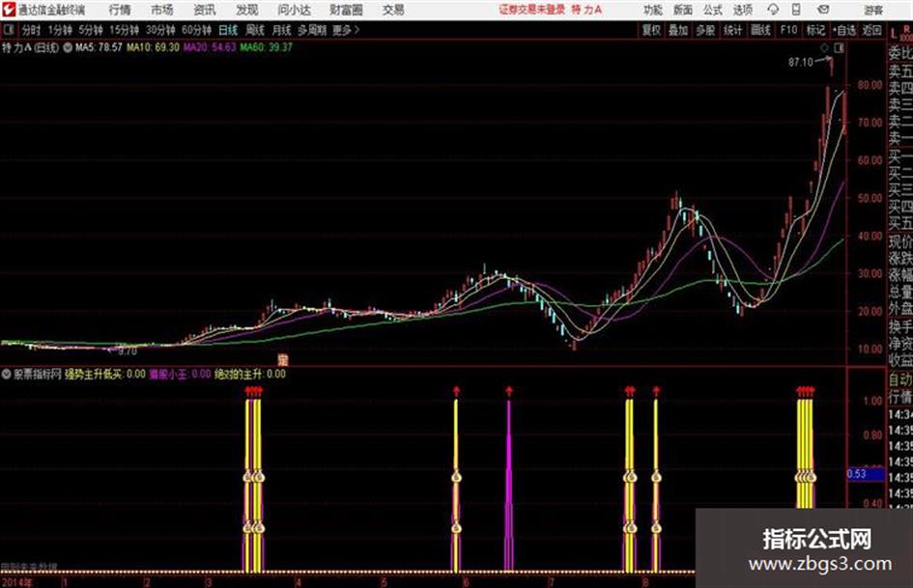Click 擒股小王: 0.00 indicator label
Viewport: 913px width, 588px height.
click(x=180, y=374)
